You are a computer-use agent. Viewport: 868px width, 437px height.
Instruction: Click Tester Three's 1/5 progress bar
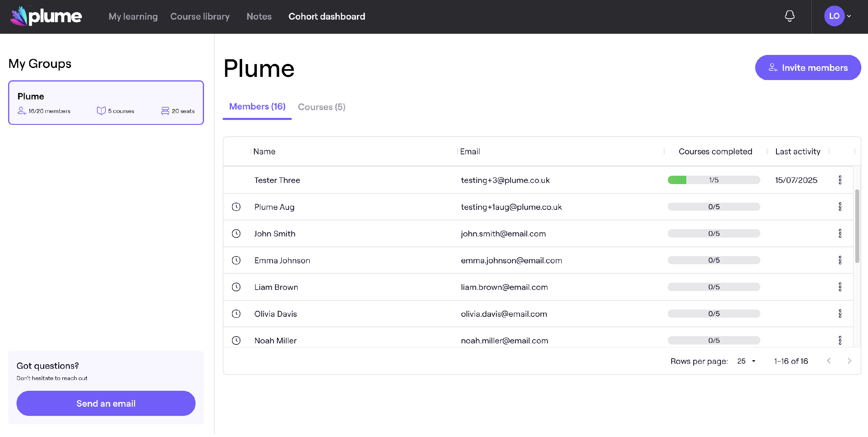point(713,180)
